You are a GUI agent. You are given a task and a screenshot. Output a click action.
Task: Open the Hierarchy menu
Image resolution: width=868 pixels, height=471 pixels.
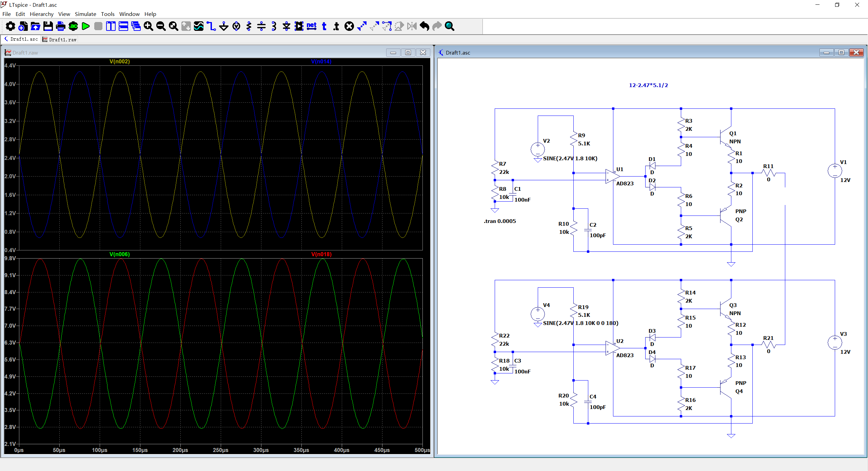[41, 14]
